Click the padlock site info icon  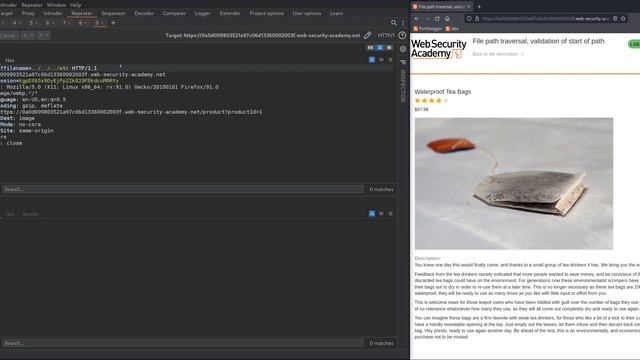pos(477,19)
